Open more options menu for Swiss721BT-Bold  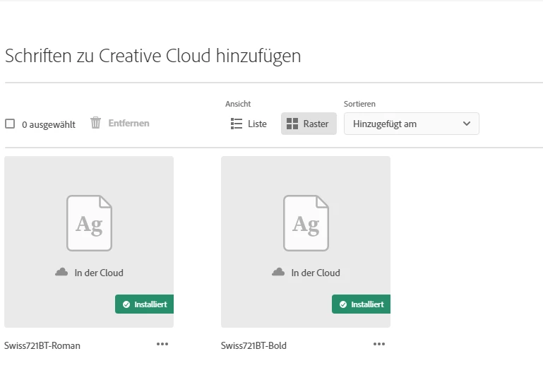(379, 344)
